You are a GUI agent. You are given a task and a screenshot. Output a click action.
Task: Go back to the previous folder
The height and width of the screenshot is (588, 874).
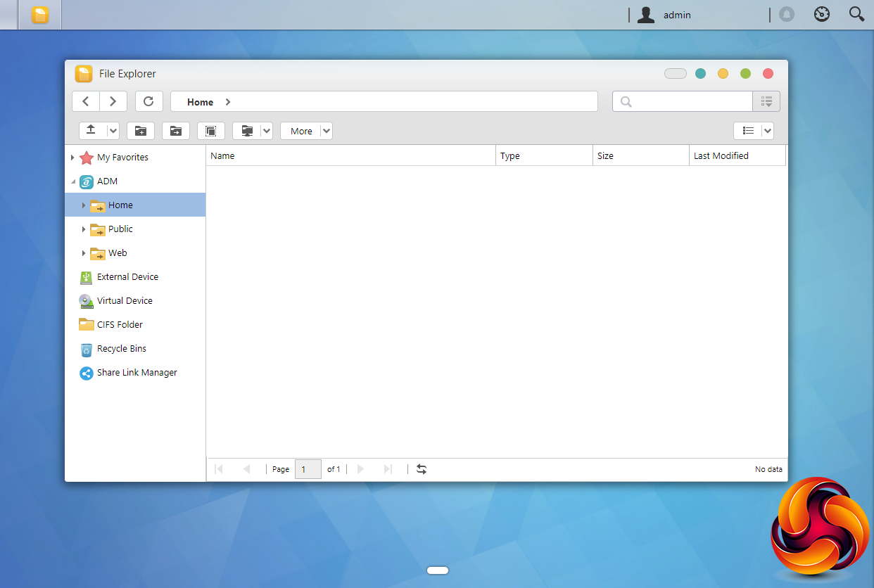(x=86, y=101)
